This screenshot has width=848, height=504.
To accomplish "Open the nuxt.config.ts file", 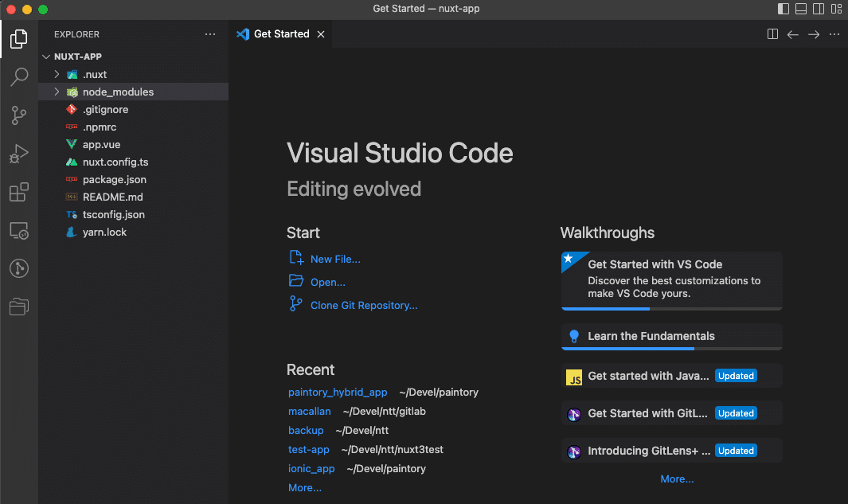I will click(134, 162).
